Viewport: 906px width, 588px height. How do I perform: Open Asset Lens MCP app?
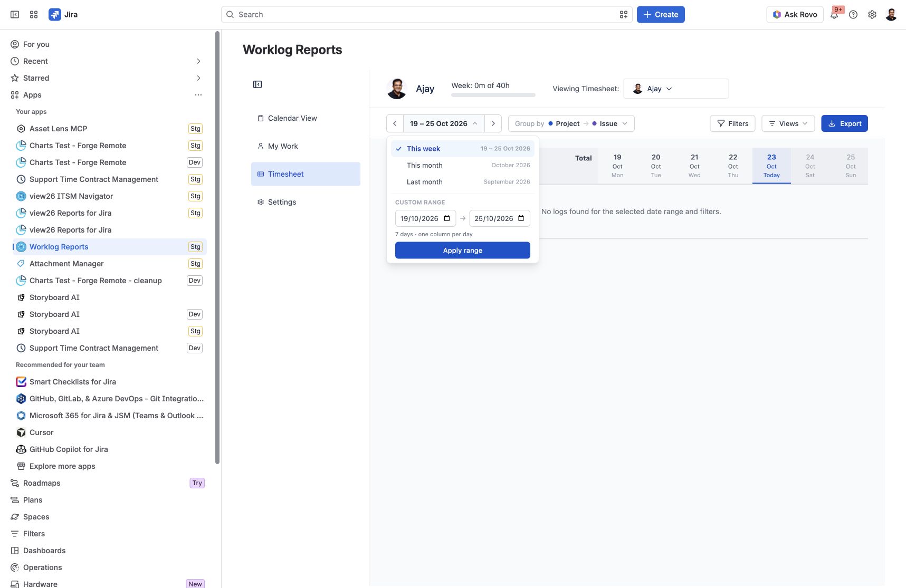pos(109,129)
